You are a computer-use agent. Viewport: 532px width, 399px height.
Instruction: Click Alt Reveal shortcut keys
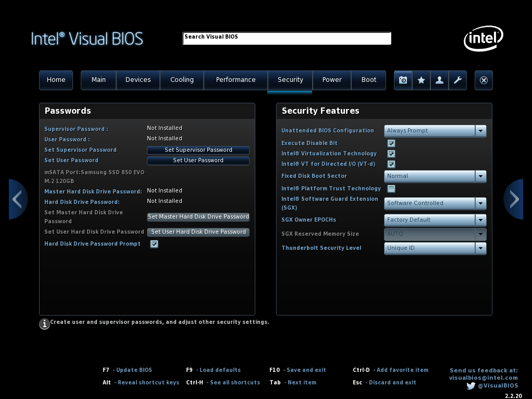coord(141,382)
